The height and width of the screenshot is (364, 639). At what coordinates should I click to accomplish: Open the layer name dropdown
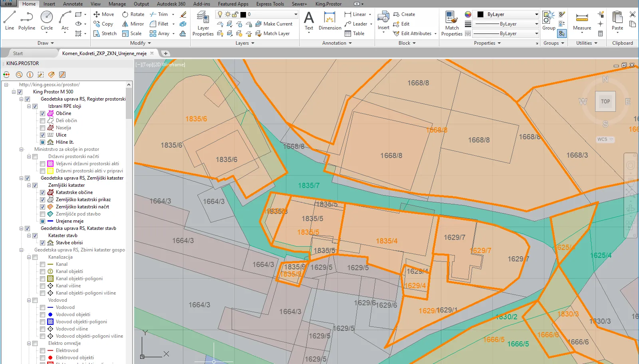click(296, 14)
